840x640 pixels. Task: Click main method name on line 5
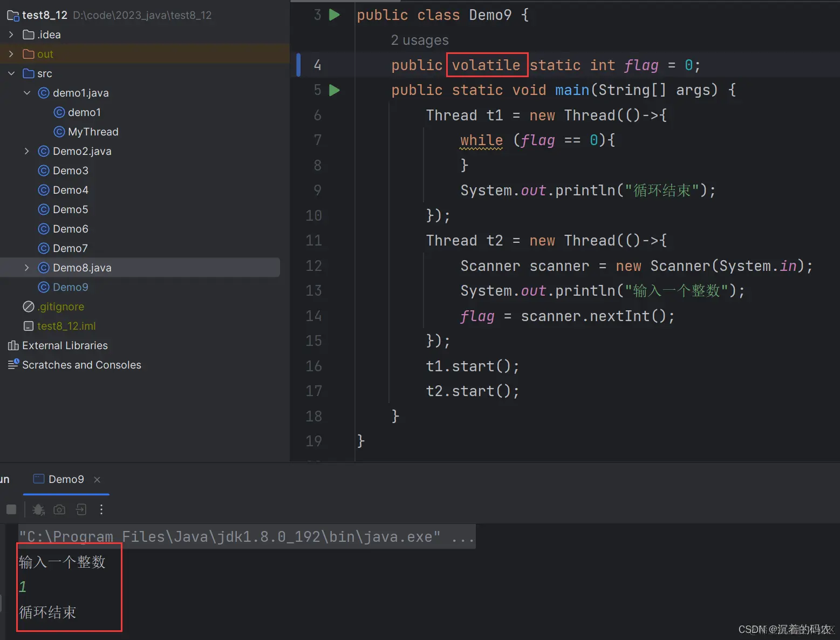click(572, 90)
